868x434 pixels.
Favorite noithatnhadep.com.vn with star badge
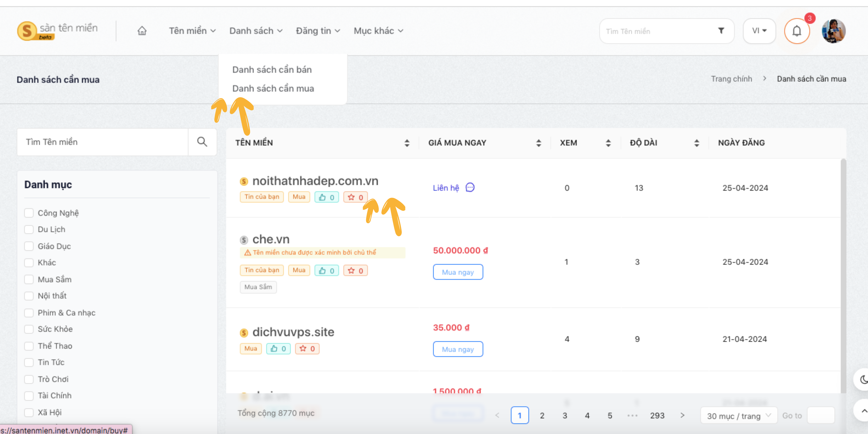pos(356,197)
